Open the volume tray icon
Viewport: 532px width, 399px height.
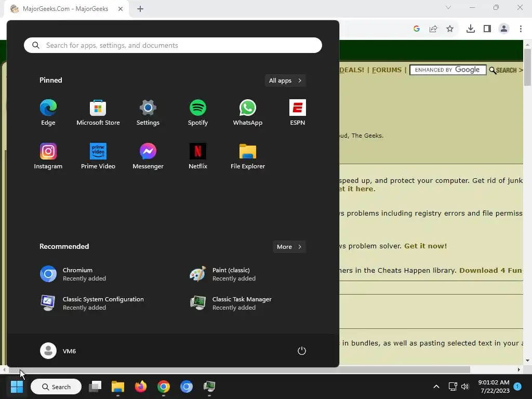point(465,387)
